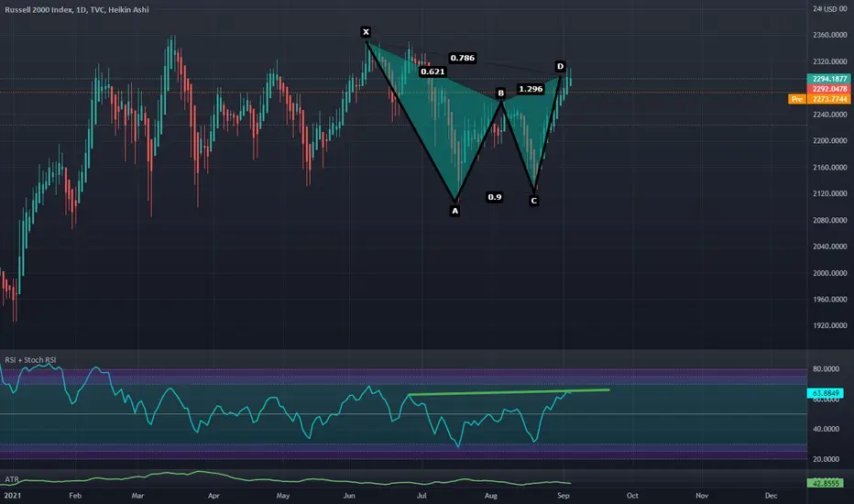854x504 pixels.
Task: Click the Dec label on time axis
Action: (x=771, y=495)
